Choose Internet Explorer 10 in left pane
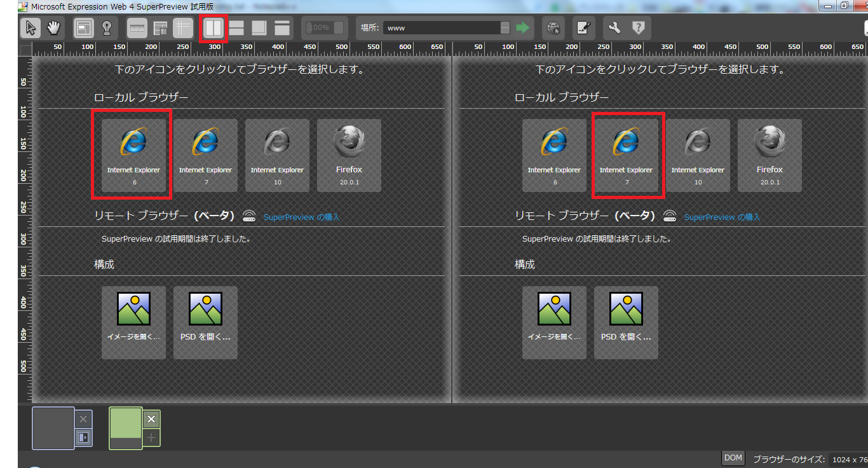The width and height of the screenshot is (868, 468). (x=277, y=155)
